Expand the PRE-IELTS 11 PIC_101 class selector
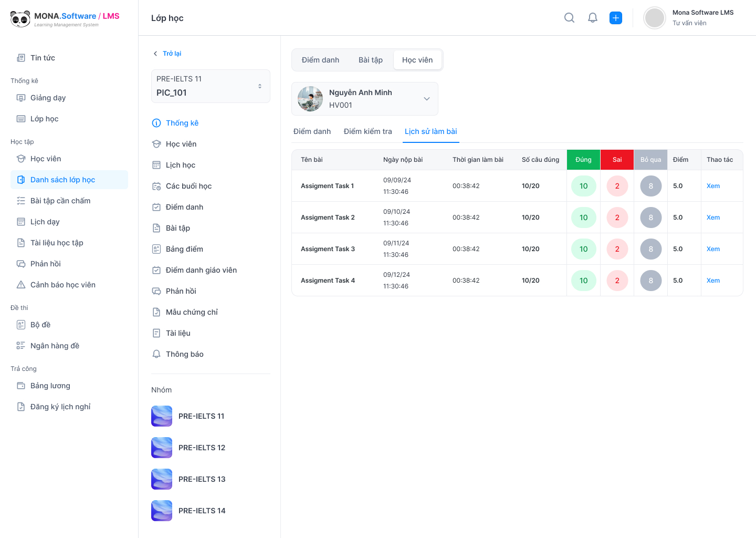This screenshot has width=756, height=538. [x=211, y=86]
